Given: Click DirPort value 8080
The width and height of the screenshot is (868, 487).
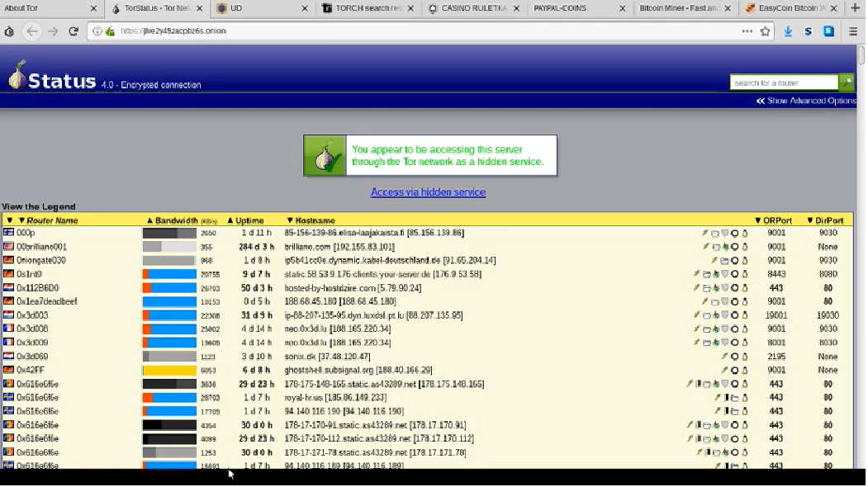Looking at the screenshot, I should click(x=828, y=274).
